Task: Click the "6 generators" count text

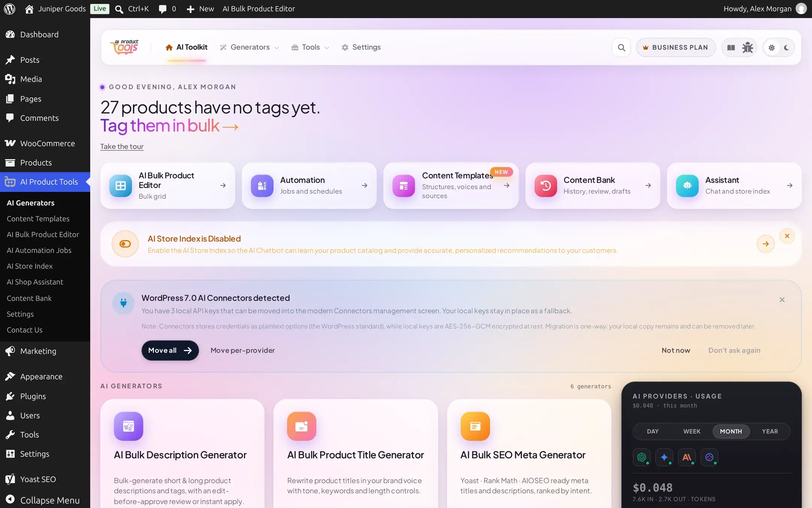Action: tap(591, 386)
